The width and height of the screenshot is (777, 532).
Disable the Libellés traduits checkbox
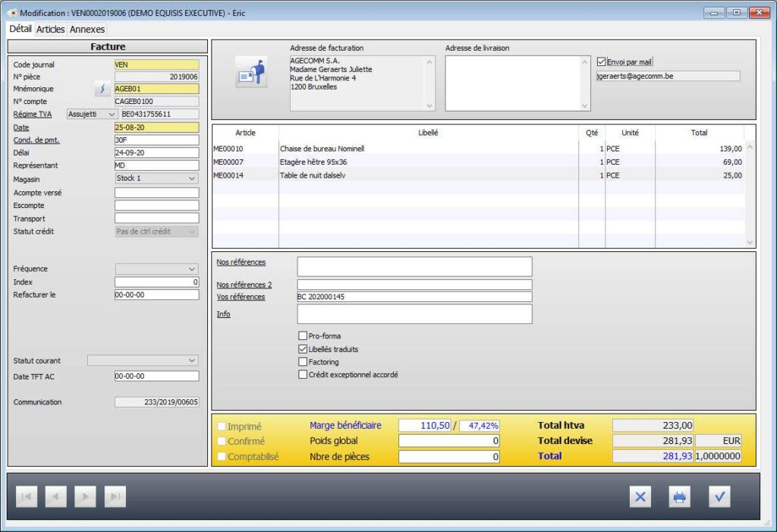[301, 349]
